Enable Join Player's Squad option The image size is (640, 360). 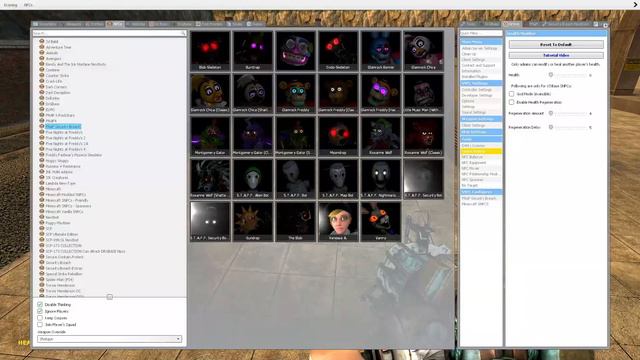40,324
